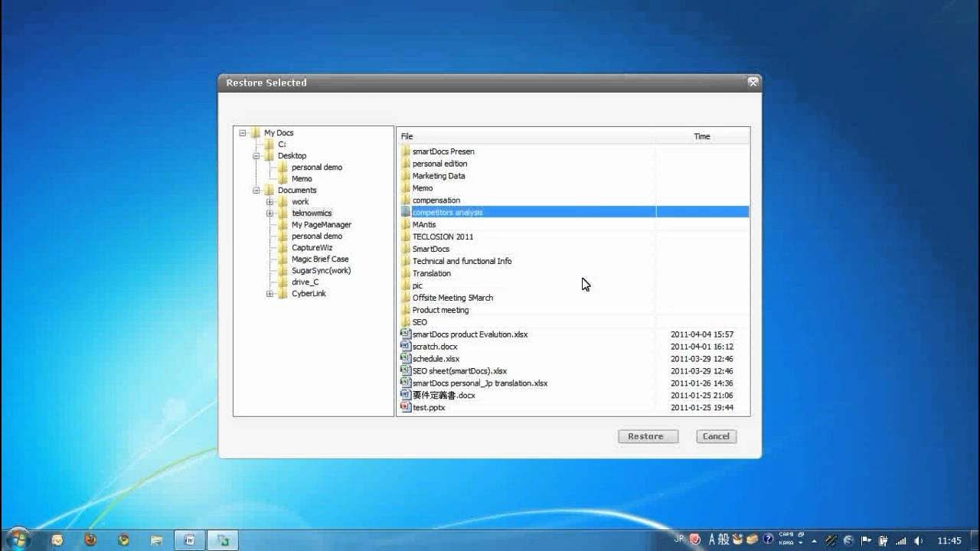
Task: Collapse the My Docs root node
Action: [243, 132]
